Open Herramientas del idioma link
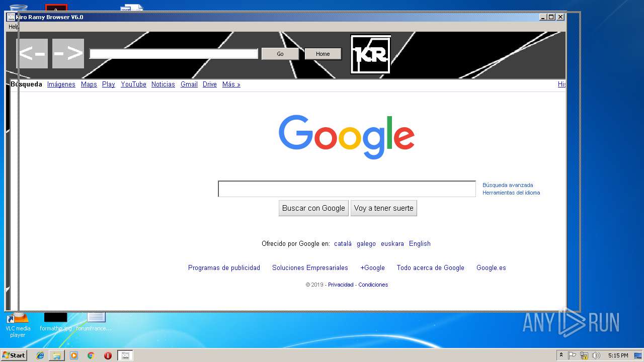Viewport: 644px width, 362px height. (x=511, y=193)
